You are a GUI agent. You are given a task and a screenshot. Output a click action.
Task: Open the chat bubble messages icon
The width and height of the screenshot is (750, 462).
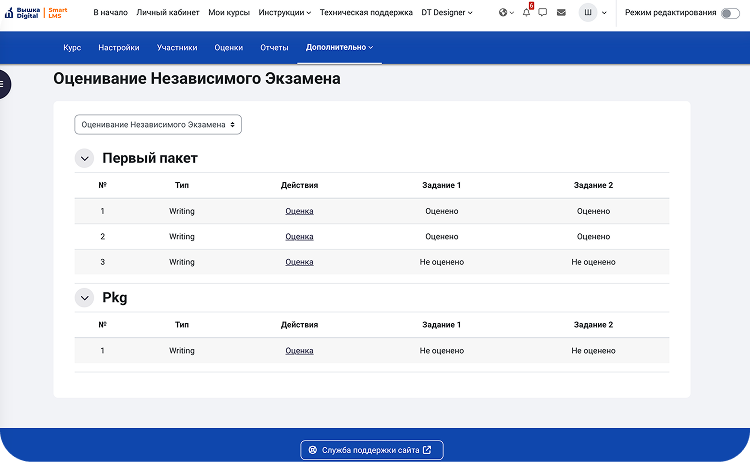point(542,12)
